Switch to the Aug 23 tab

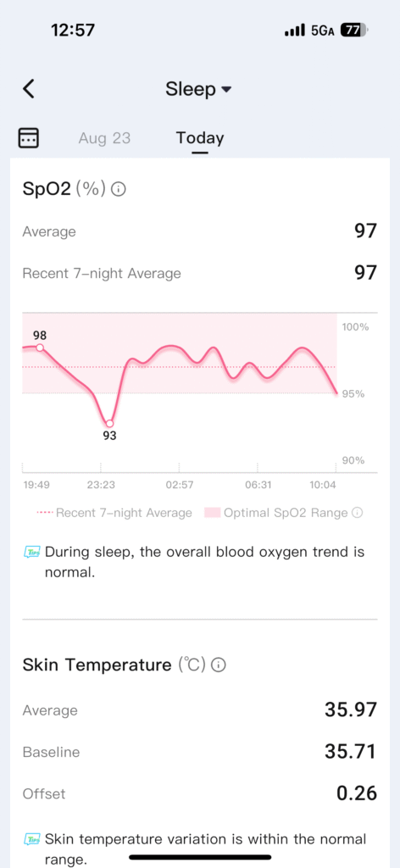point(104,137)
